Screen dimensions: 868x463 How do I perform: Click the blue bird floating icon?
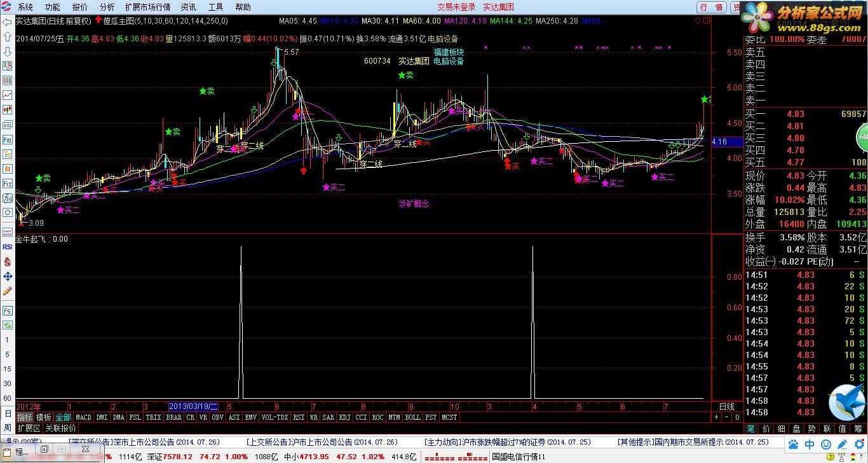tap(846, 403)
